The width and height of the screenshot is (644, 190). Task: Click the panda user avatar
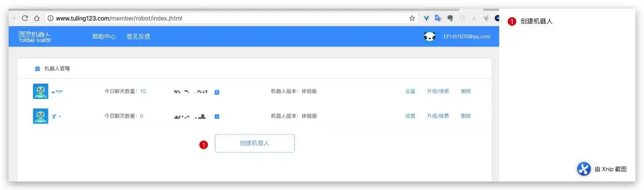(430, 37)
